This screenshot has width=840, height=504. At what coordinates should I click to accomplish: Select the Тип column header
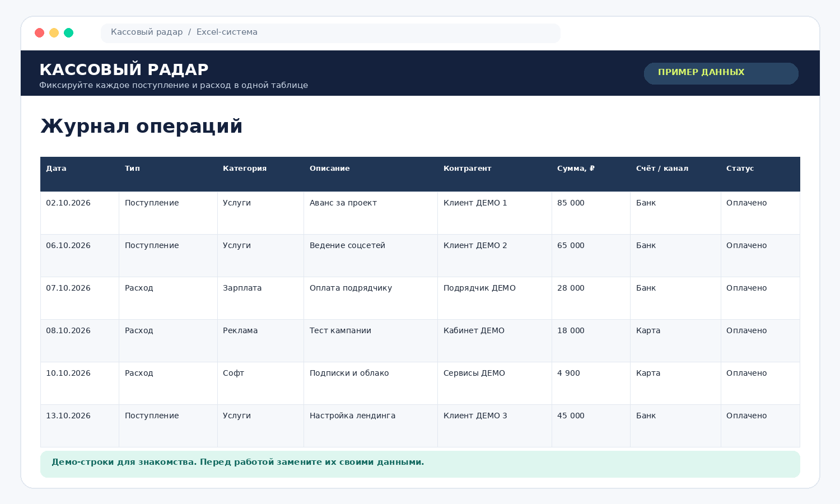[168, 174]
